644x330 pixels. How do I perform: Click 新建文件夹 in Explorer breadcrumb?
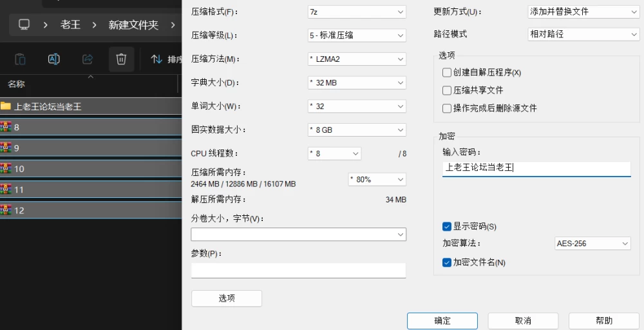(x=133, y=24)
